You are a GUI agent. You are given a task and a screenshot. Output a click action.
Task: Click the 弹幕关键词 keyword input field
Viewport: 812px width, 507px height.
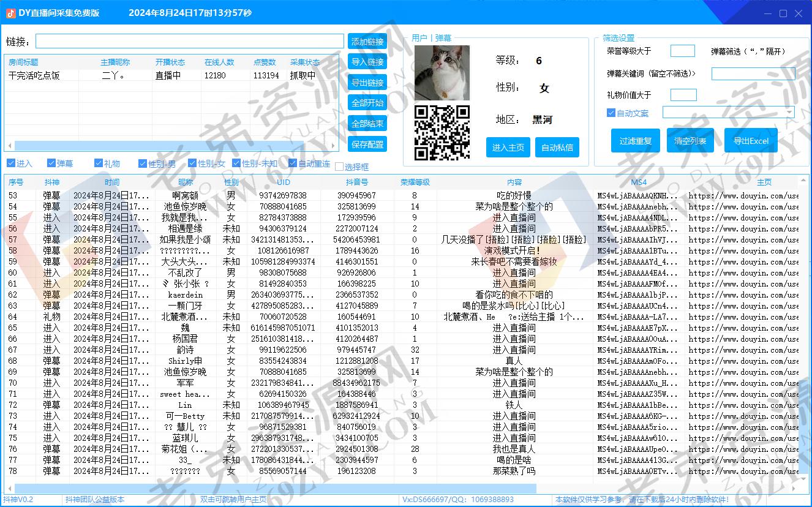[x=753, y=73]
